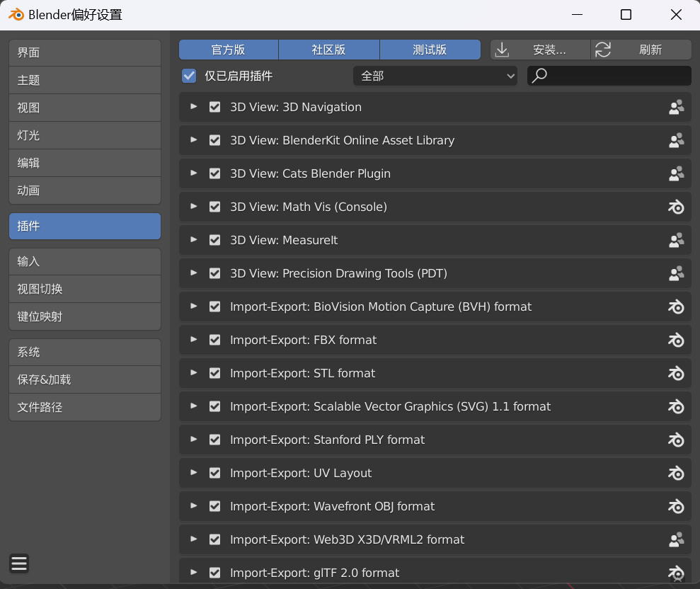Open the 文件路径 section
Viewport: 700px width, 589px height.
coord(85,407)
